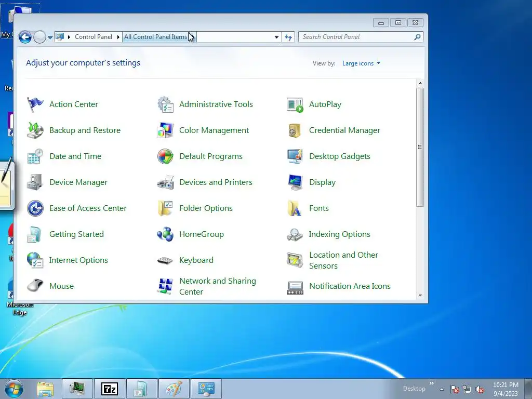Image resolution: width=532 pixels, height=399 pixels.
Task: Expand the arrow before Control Panel breadcrumb
Action: pos(69,37)
